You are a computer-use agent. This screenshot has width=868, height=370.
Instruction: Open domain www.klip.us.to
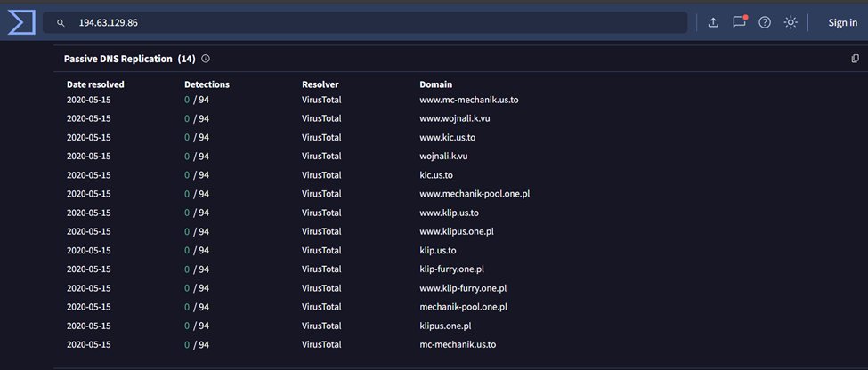tap(449, 213)
